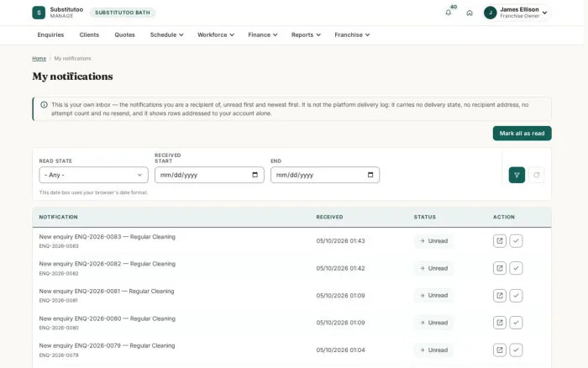Image resolution: width=588 pixels, height=368 pixels.
Task: Click the Substitutoo S logo icon
Action: (39, 13)
